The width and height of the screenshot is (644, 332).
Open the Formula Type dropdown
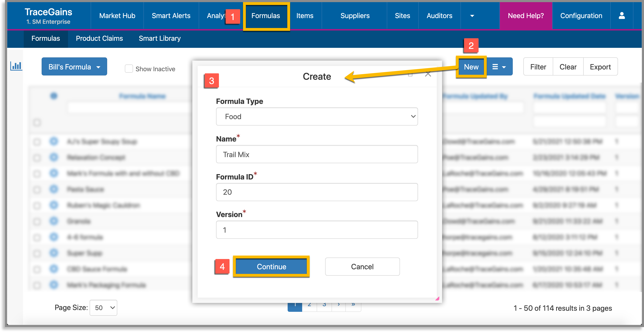[317, 117]
